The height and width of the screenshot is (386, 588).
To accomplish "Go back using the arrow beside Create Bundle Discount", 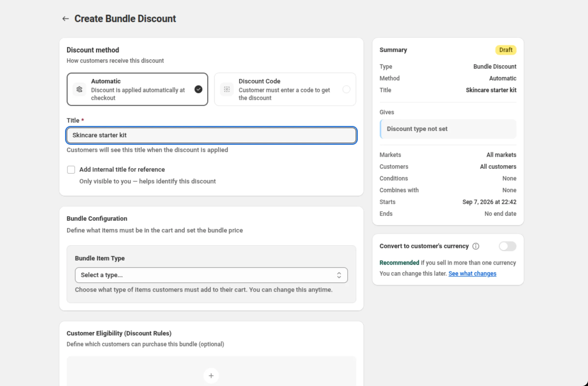I will coord(65,19).
